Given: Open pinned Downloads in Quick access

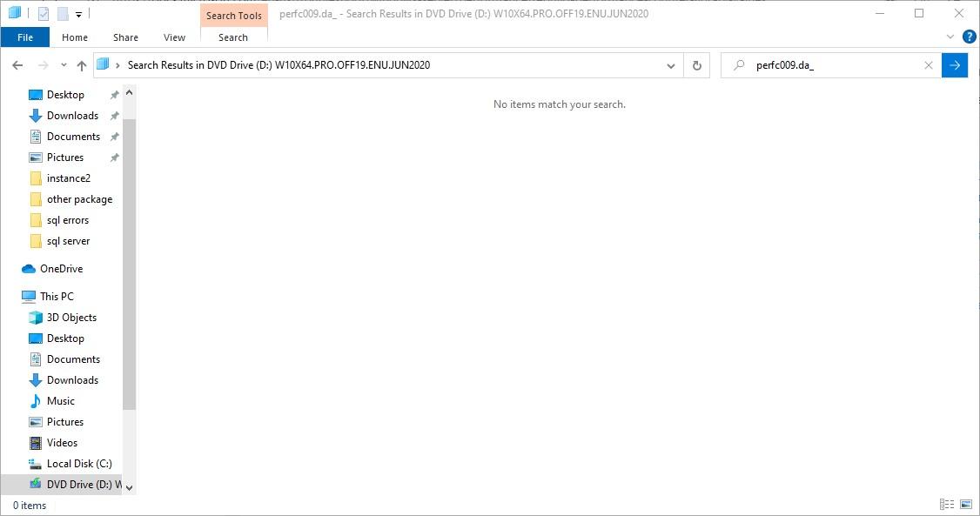Looking at the screenshot, I should (72, 116).
